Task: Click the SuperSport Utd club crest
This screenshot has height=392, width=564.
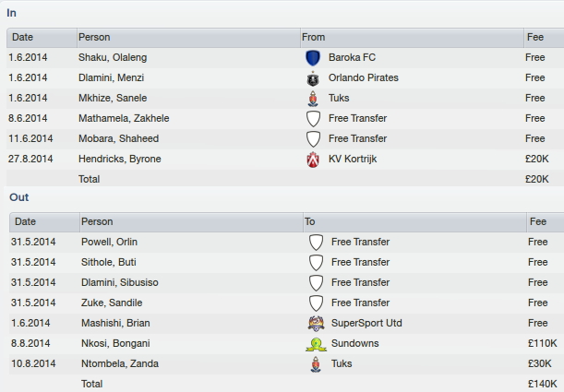Action: click(316, 324)
